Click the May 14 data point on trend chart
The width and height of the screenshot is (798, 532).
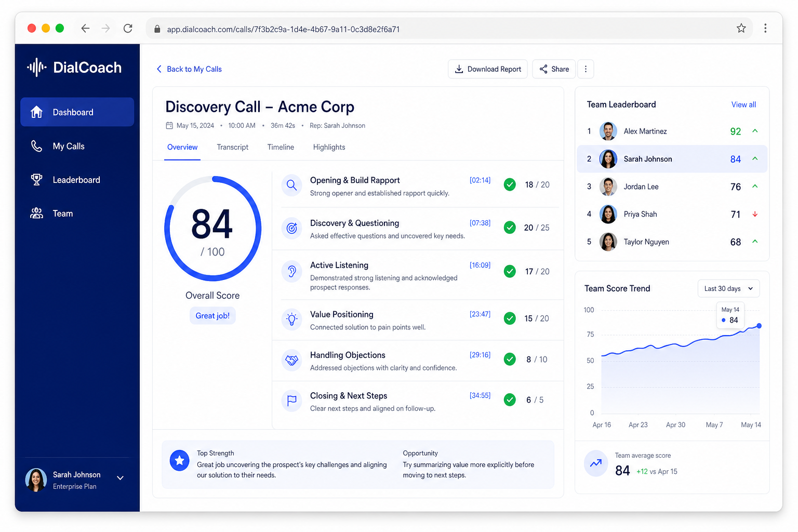pos(759,326)
